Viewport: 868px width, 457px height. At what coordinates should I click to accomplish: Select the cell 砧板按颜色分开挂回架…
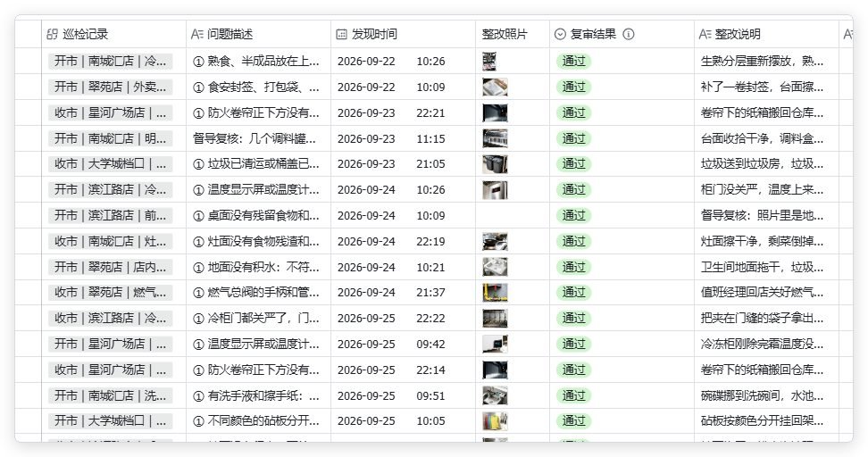(767, 421)
